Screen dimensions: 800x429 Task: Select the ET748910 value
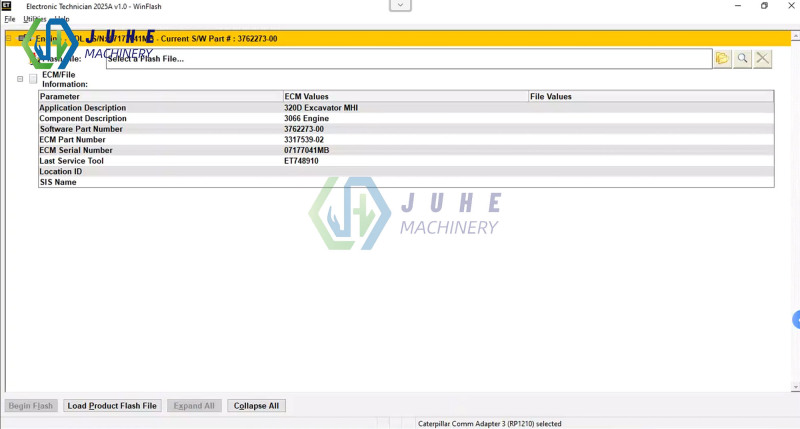coord(301,161)
